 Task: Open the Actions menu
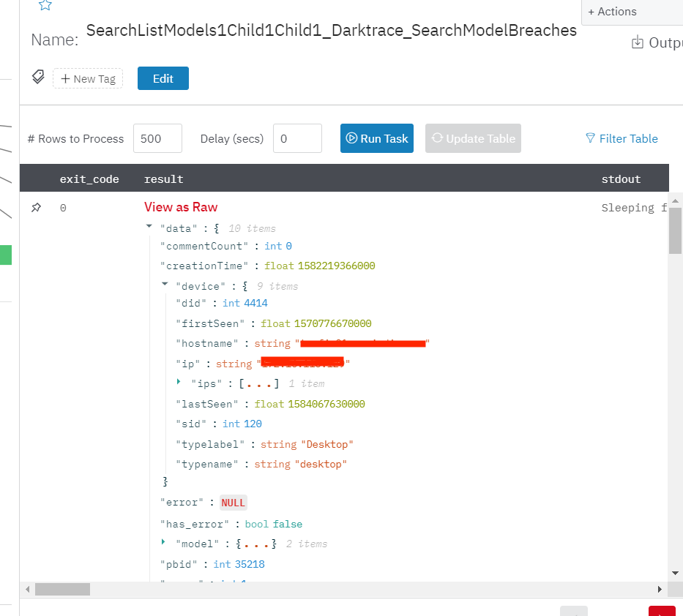pos(612,12)
